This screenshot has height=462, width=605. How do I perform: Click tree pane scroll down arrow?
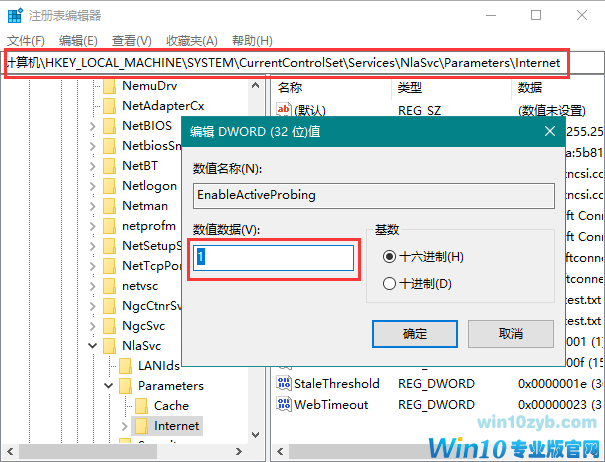point(255,435)
